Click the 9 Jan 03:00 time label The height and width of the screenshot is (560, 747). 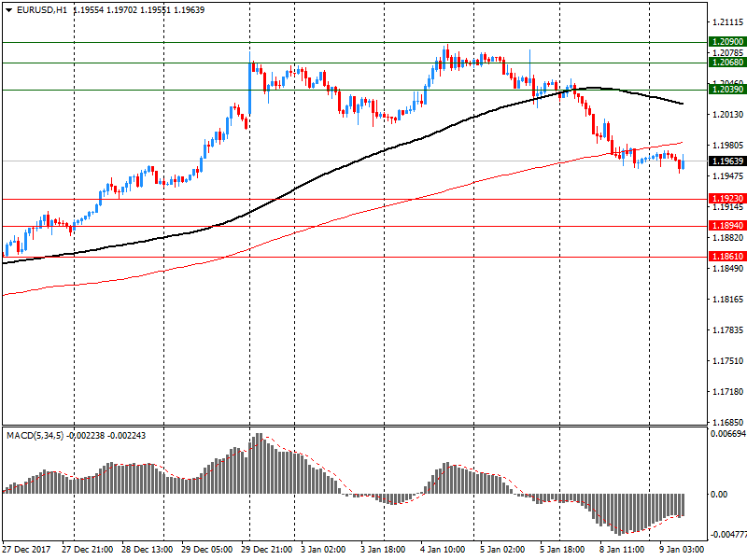(x=682, y=550)
